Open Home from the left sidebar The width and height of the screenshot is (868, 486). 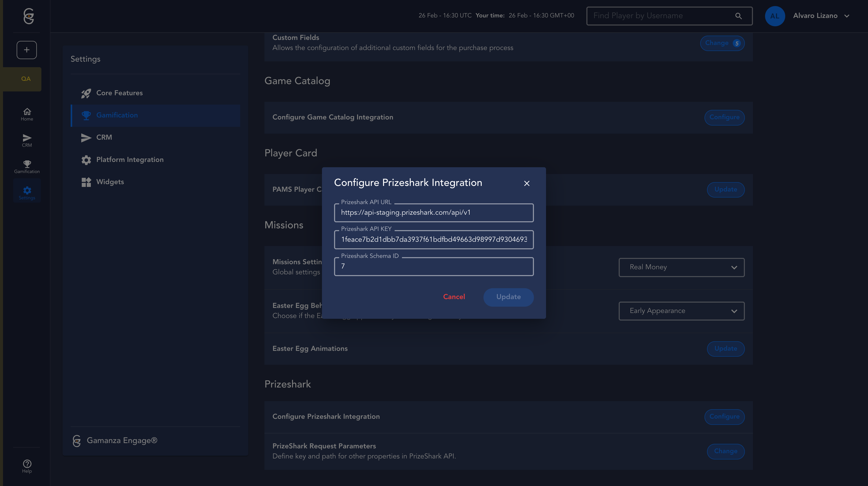tap(27, 114)
